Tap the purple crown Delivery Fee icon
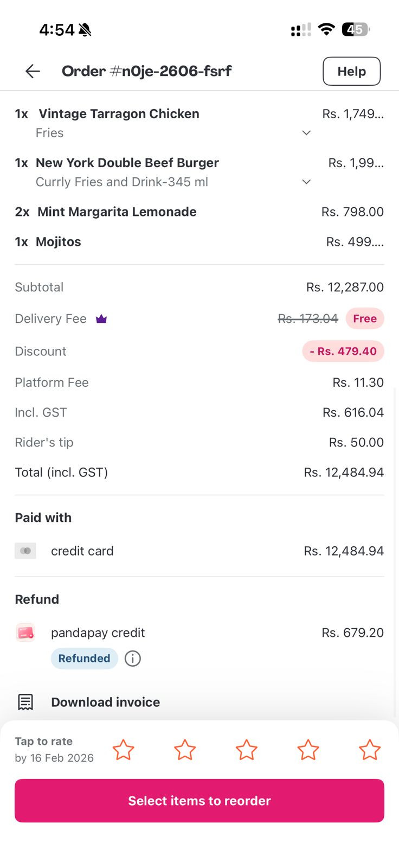The image size is (399, 868). coord(101,319)
